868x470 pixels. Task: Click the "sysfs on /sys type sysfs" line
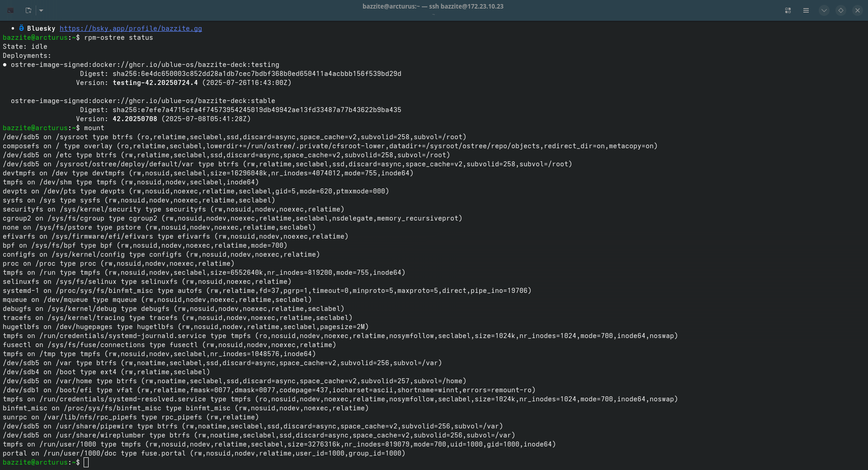click(x=139, y=200)
